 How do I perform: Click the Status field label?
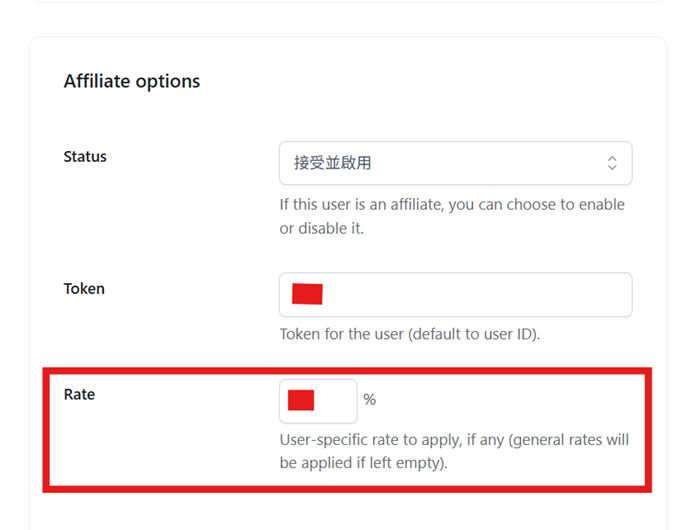click(x=85, y=157)
